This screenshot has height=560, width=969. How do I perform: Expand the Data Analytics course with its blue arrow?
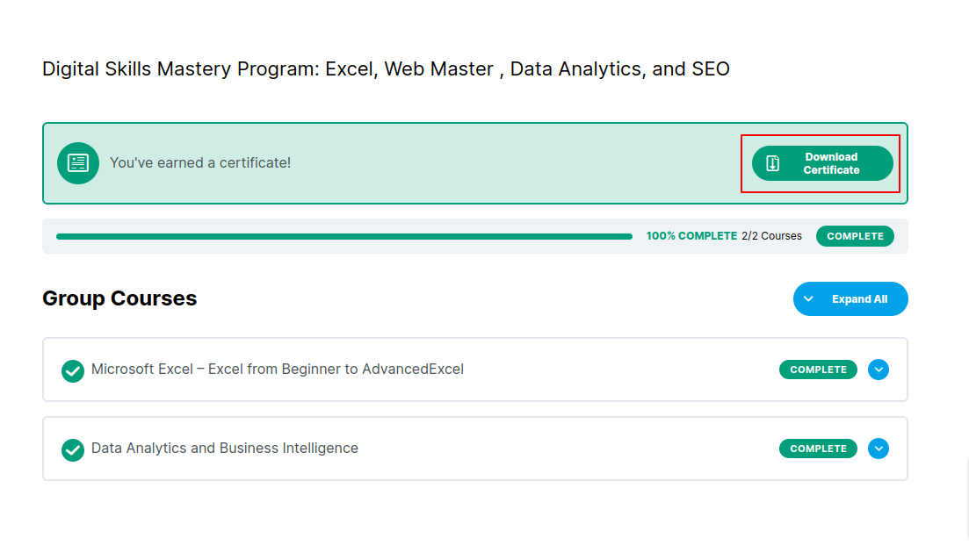[879, 449]
